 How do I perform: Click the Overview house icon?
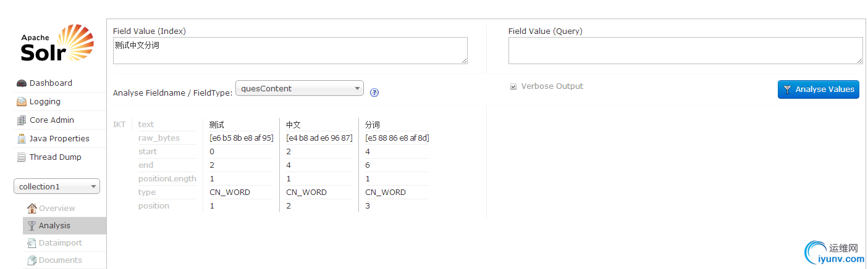(x=32, y=208)
